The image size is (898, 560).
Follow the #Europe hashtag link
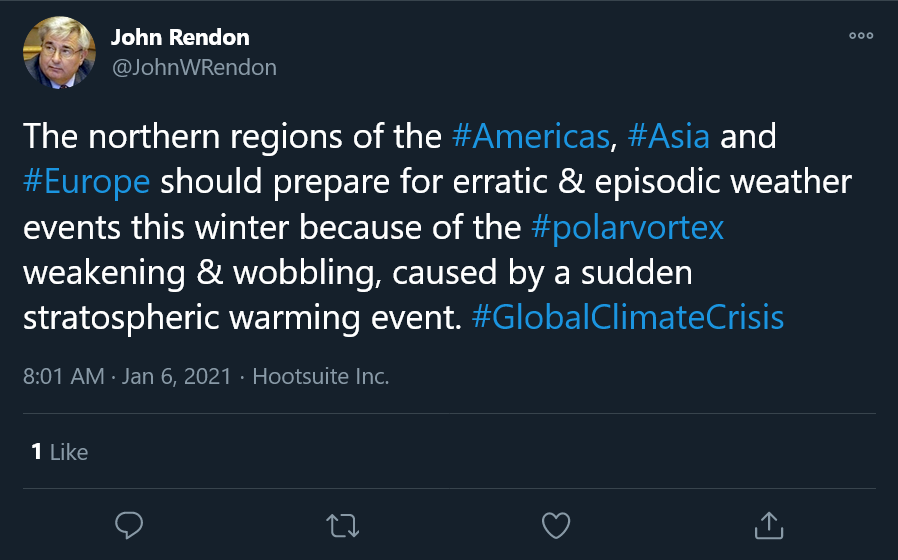click(86, 182)
